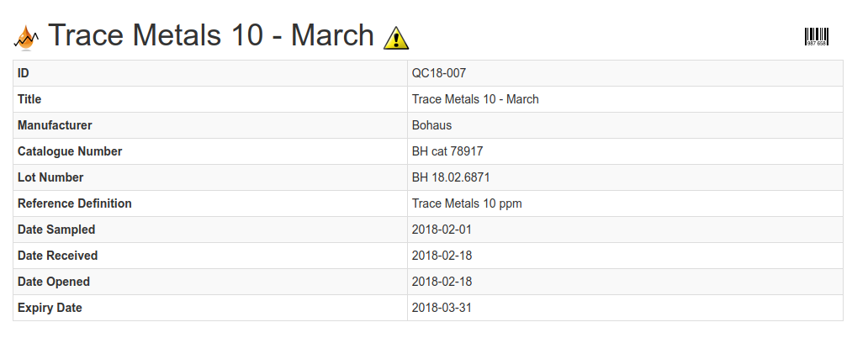
Task: Open the barcode icon at top right
Action: pyautogui.click(x=816, y=36)
